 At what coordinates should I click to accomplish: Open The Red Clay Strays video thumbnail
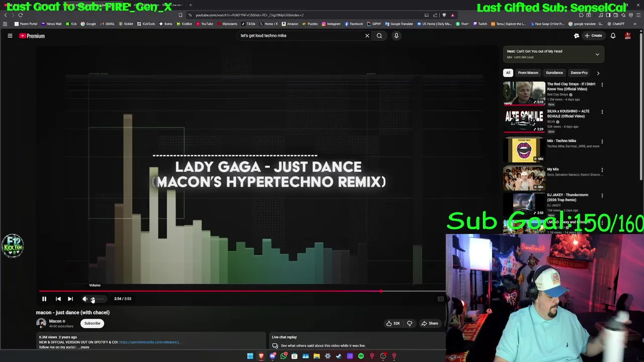click(524, 94)
